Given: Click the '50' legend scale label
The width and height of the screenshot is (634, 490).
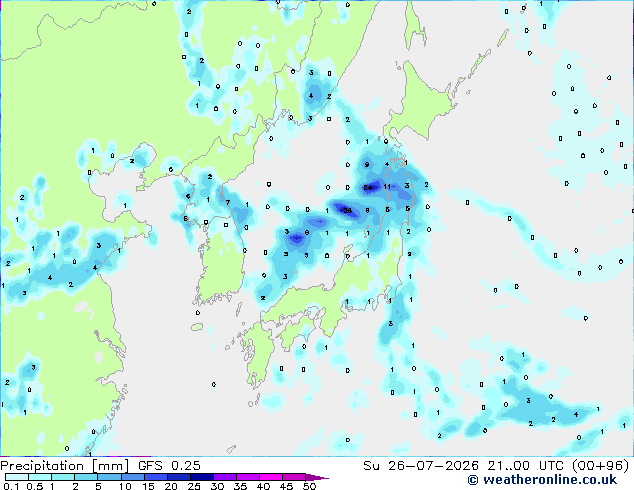Looking at the screenshot, I should pos(310,486).
